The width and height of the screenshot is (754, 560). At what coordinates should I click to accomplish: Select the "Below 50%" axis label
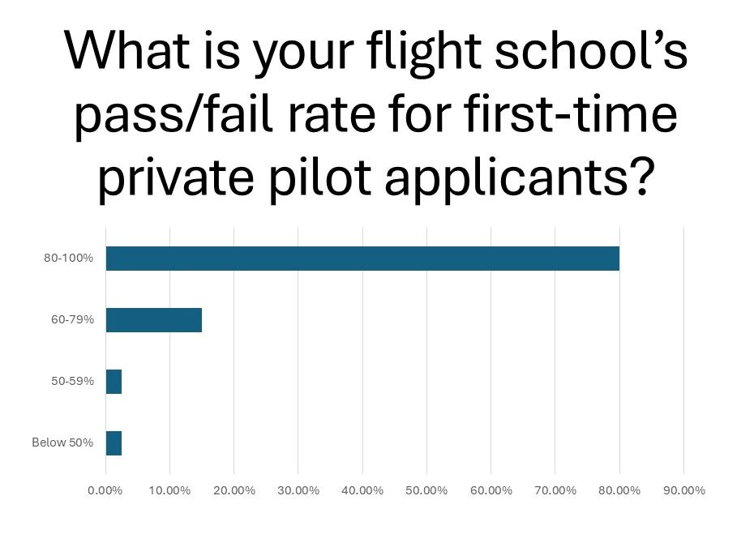tap(62, 443)
